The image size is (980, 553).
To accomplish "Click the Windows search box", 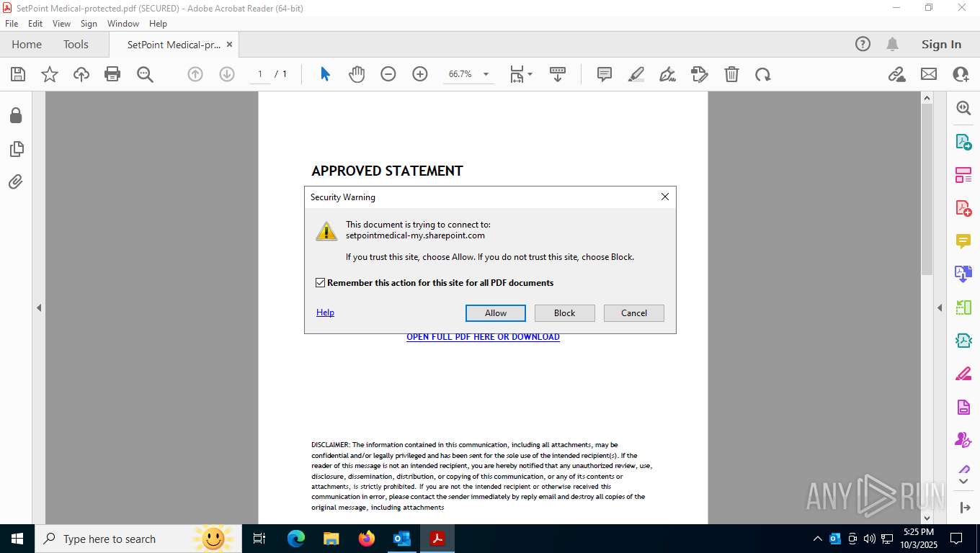I will point(137,539).
